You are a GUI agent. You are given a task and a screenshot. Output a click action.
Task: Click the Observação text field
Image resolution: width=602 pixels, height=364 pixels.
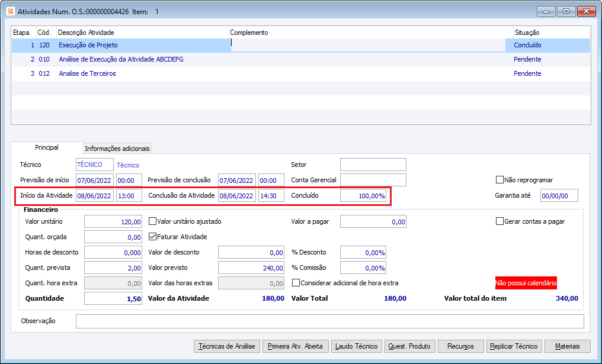pyautogui.click(x=329, y=321)
